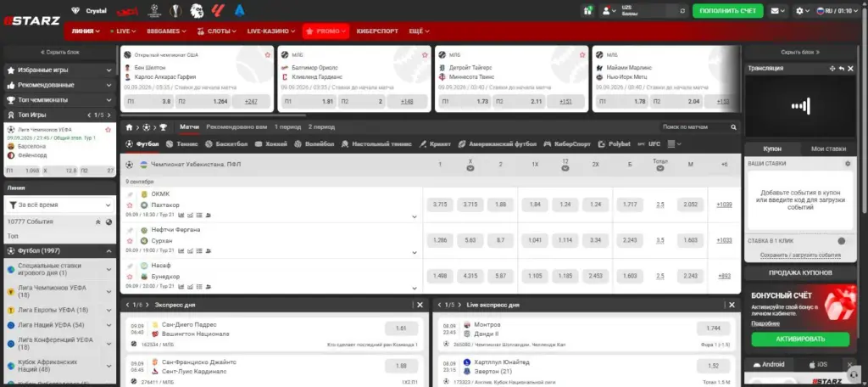The height and width of the screenshot is (387, 868).
Task: Close the Экспресс дня panel
Action: (420, 305)
